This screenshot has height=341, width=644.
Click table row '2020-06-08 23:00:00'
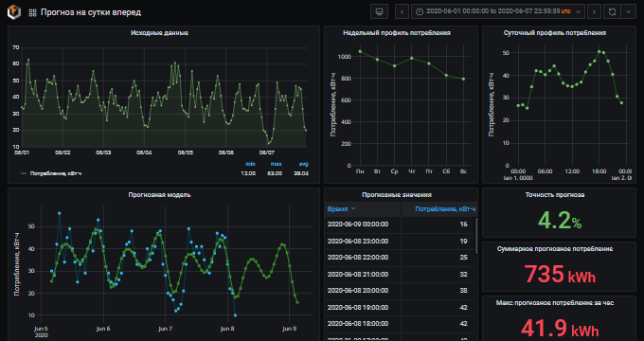click(400, 242)
